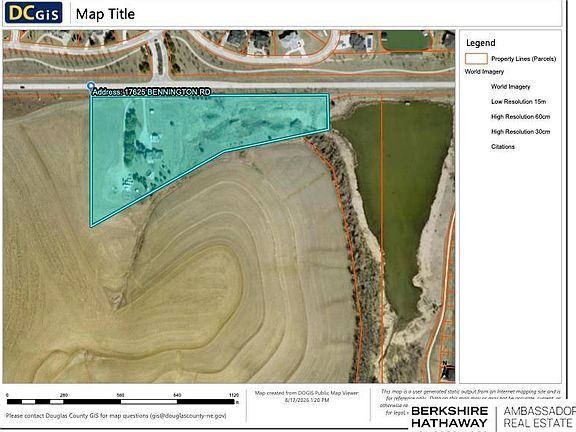Click the DCGIS logo
The image size is (576, 432).
pos(33,12)
